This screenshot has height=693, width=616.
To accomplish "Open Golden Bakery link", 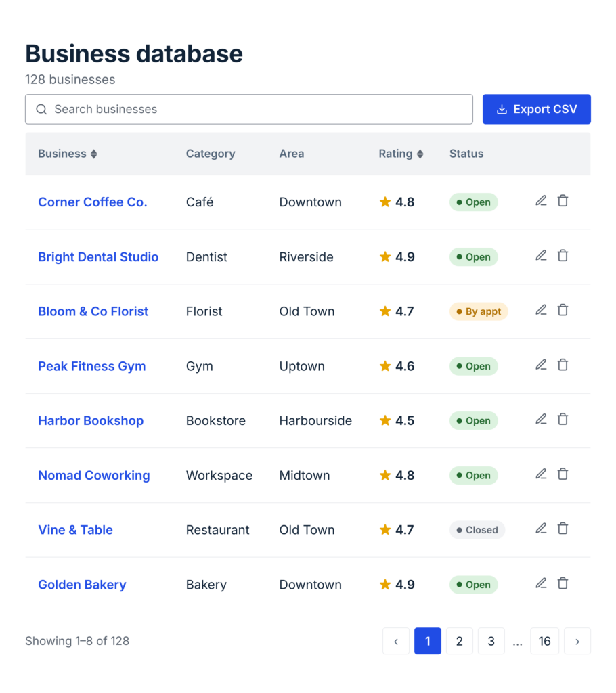I will (x=83, y=584).
